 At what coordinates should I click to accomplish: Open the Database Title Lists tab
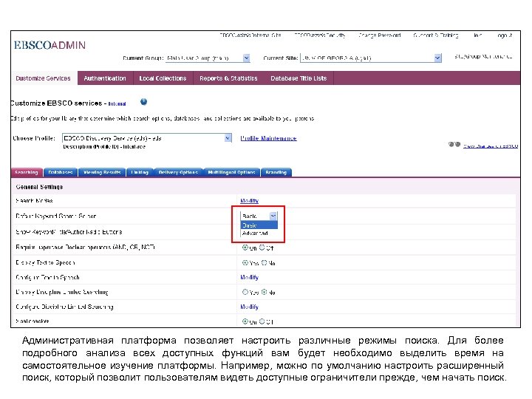[299, 78]
